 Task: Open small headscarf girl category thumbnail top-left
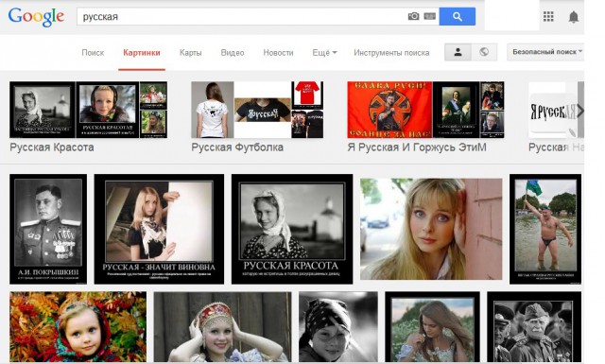[x=43, y=110]
